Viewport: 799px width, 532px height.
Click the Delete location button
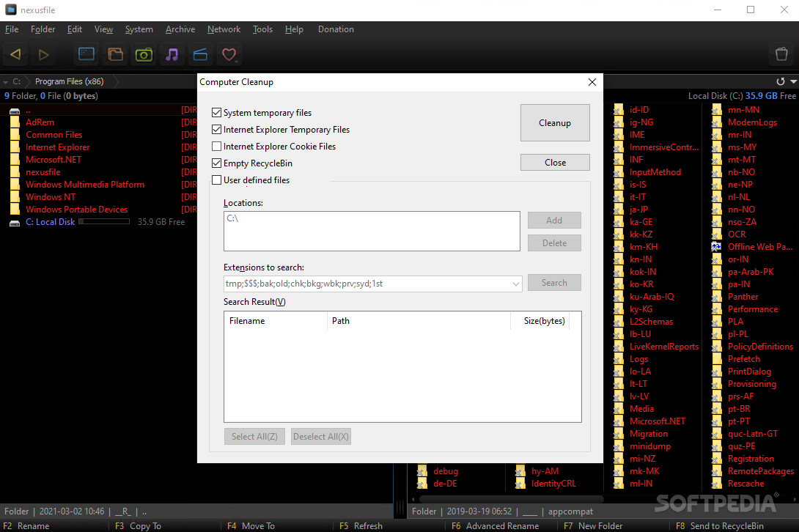pyautogui.click(x=554, y=243)
